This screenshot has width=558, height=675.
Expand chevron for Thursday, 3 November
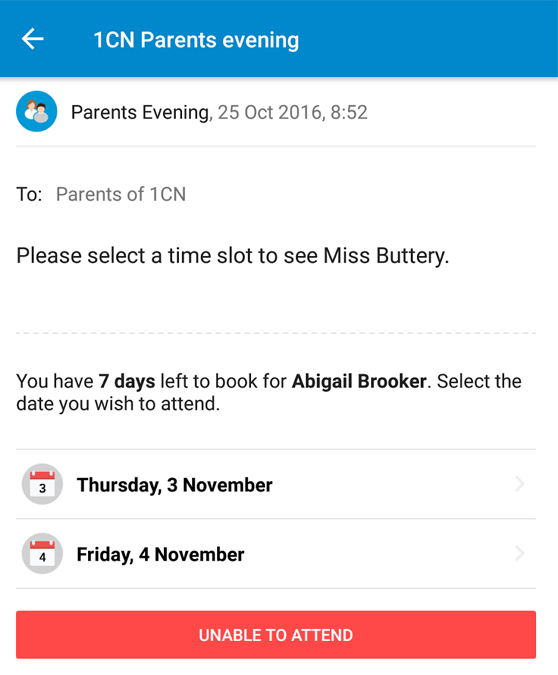pos(520,484)
